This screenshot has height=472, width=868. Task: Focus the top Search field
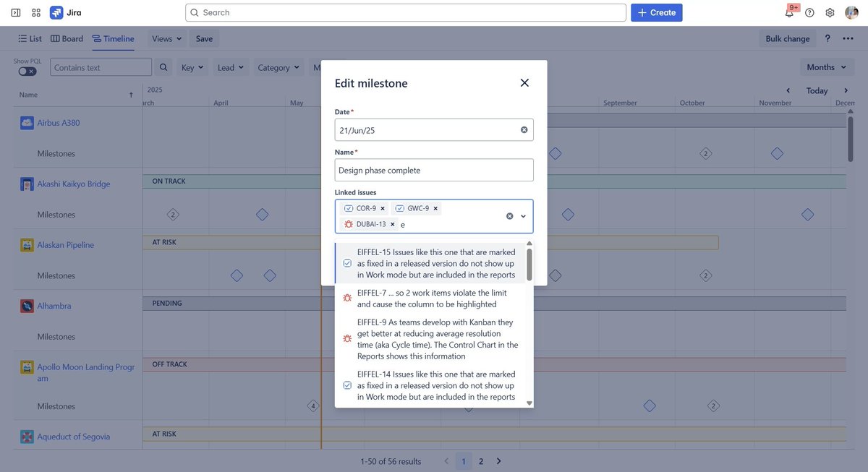pyautogui.click(x=406, y=12)
